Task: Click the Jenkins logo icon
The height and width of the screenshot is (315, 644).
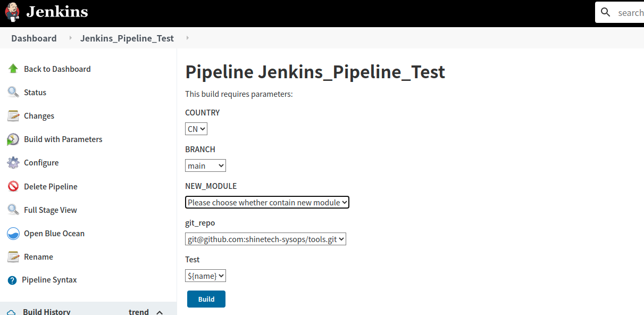Action: [12, 12]
